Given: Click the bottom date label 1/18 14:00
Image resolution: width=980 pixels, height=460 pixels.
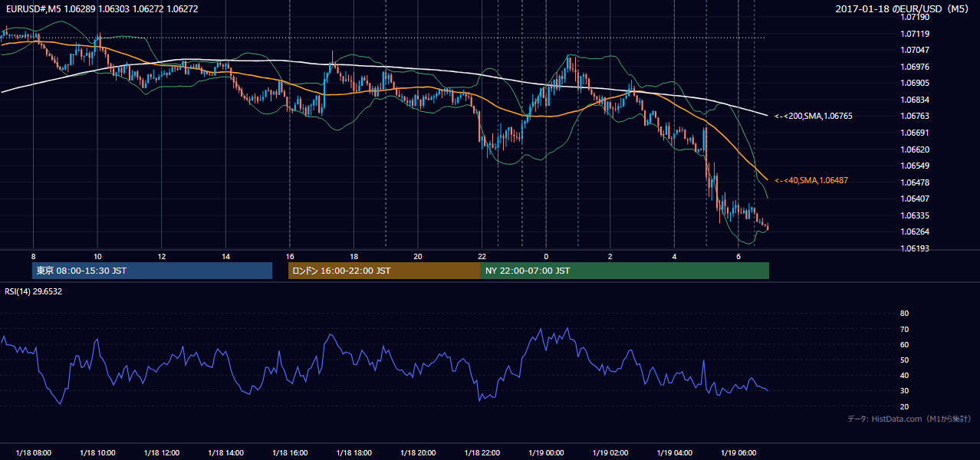Looking at the screenshot, I should (225, 453).
